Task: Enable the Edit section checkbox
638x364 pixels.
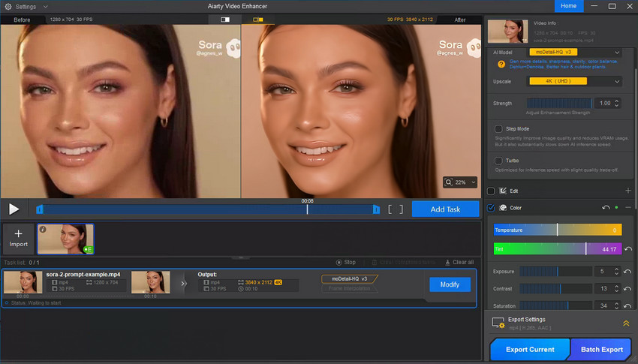Action: pos(491,191)
